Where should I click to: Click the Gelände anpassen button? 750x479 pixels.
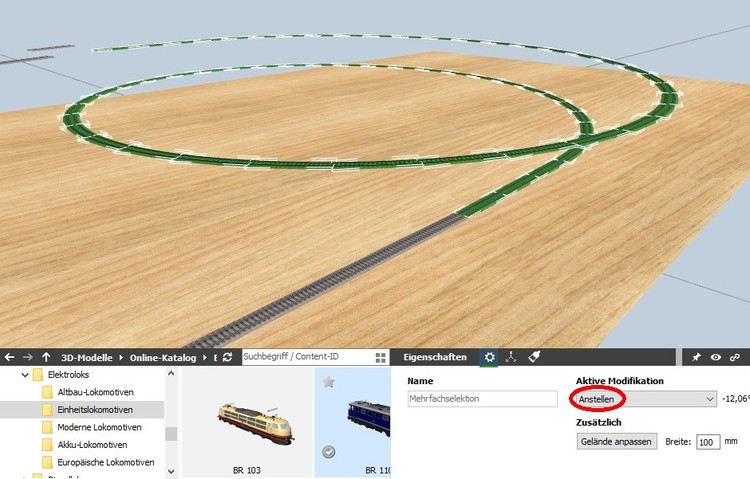point(616,442)
